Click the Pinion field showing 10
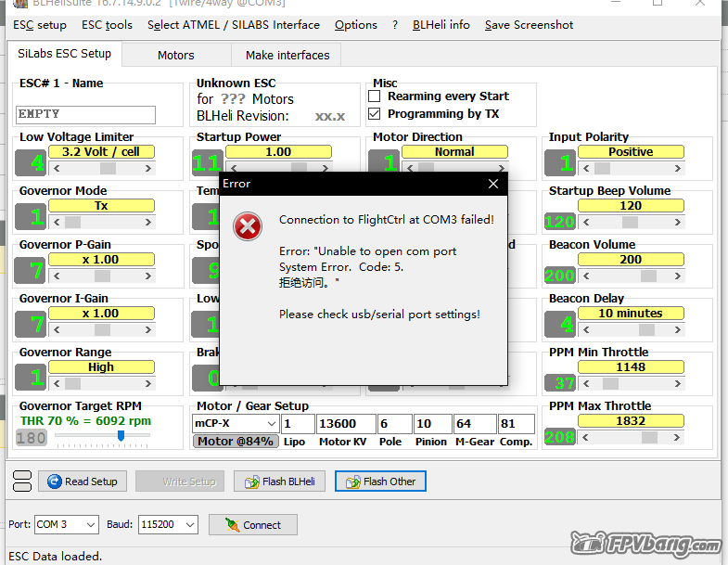Viewport: 728px width, 565px height. pyautogui.click(x=432, y=424)
